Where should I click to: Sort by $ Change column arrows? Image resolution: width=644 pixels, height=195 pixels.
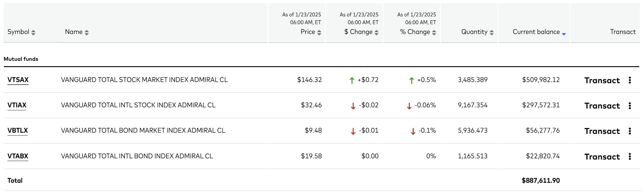tap(376, 32)
